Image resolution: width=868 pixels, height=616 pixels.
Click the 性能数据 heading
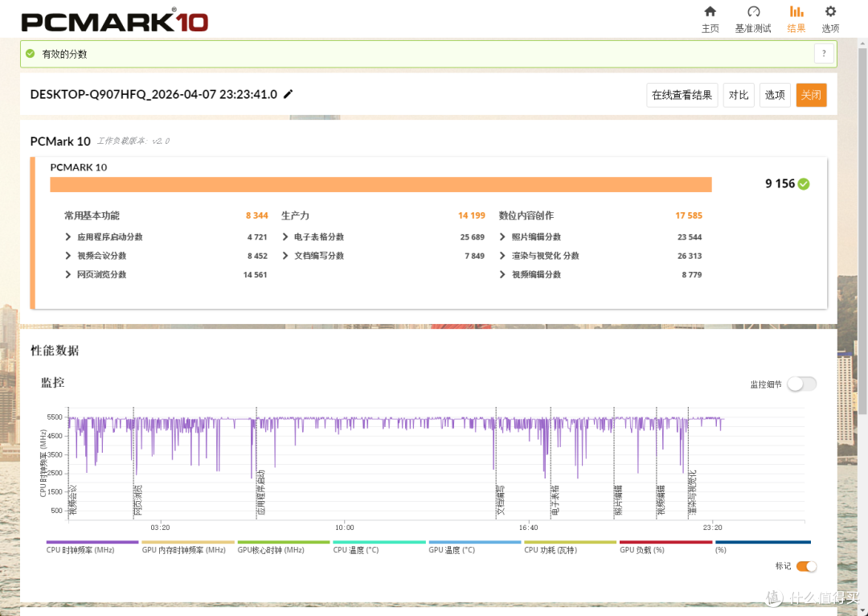55,351
